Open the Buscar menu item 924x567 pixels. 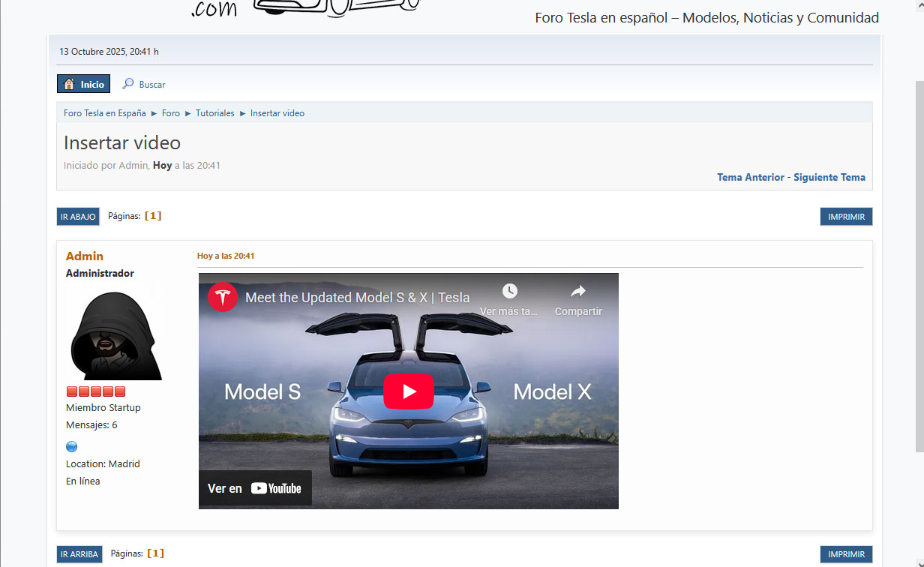pos(151,85)
